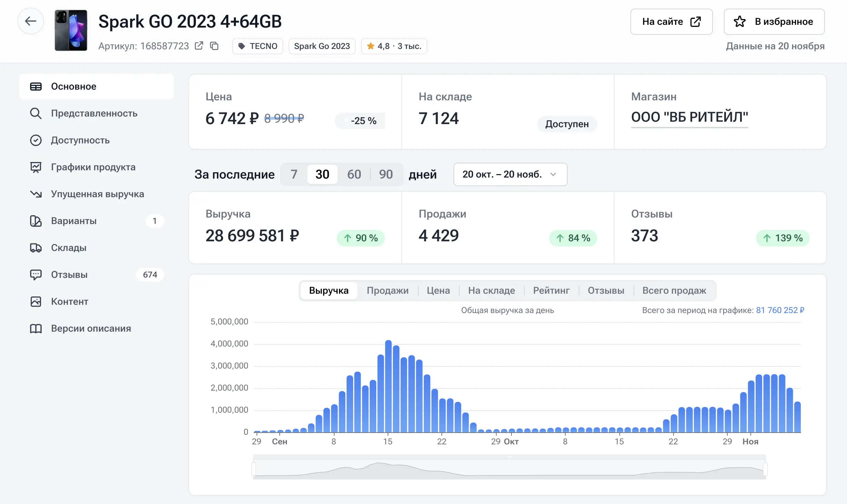Screen dimensions: 847x504
Task: Switch chart to the Продажи tab
Action: [x=388, y=290]
